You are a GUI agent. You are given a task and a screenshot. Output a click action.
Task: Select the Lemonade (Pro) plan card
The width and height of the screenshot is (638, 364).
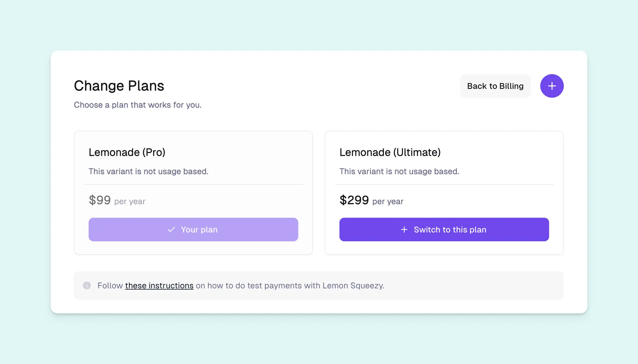pos(193,192)
